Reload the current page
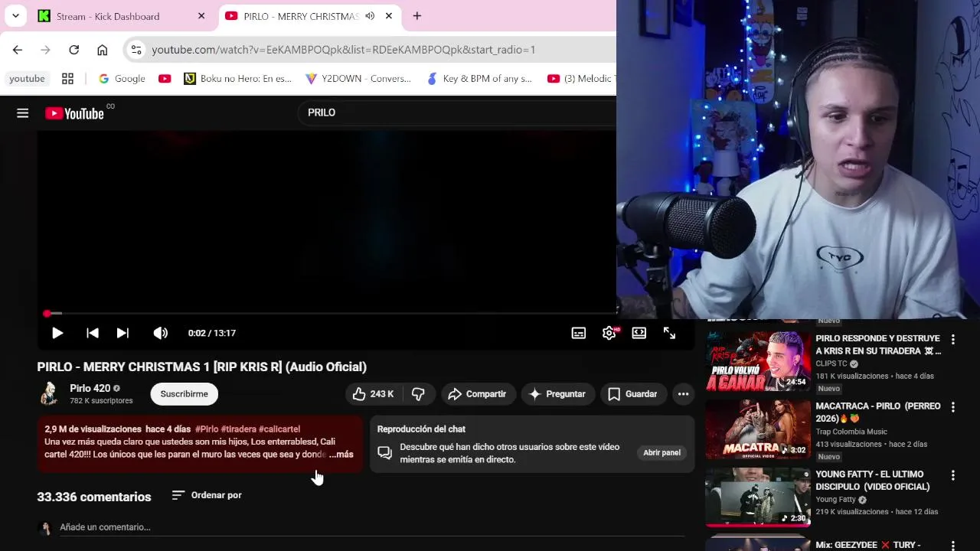Viewport: 980px width, 551px height. click(x=73, y=50)
